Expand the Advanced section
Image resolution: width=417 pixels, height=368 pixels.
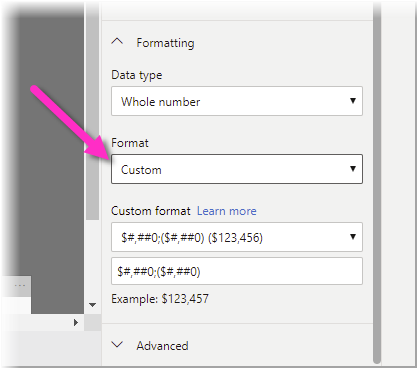(x=117, y=345)
